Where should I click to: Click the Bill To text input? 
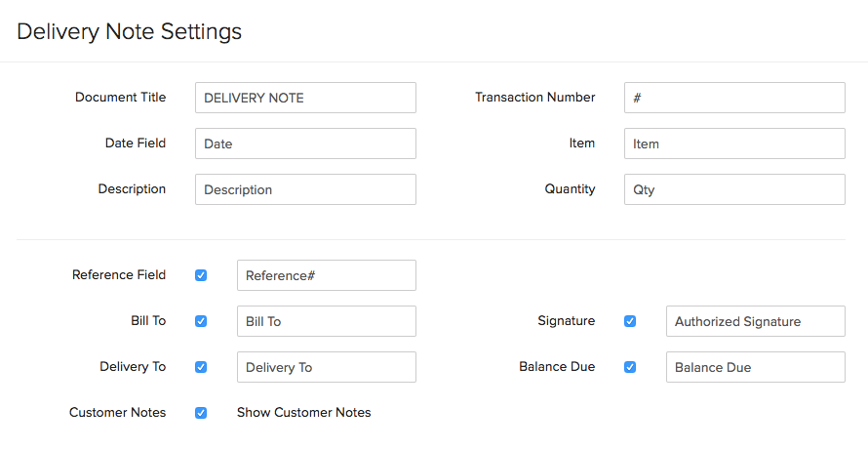(x=326, y=321)
